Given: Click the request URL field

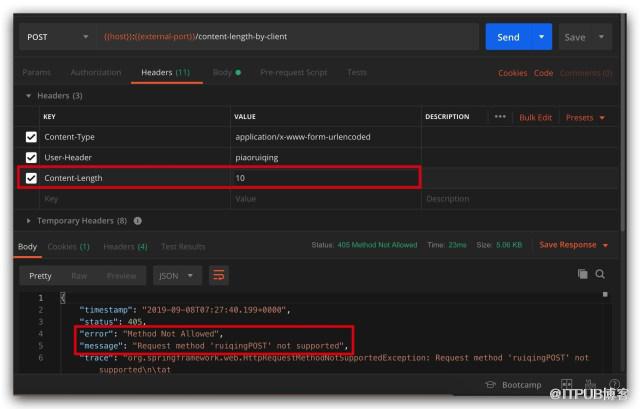Looking at the screenshot, I should pos(288,37).
